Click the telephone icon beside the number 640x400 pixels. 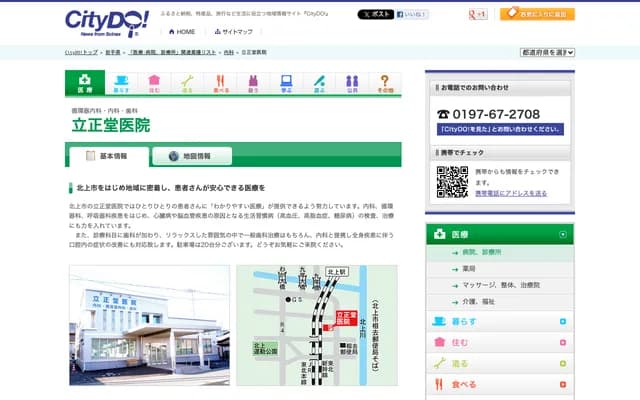pyautogui.click(x=443, y=114)
